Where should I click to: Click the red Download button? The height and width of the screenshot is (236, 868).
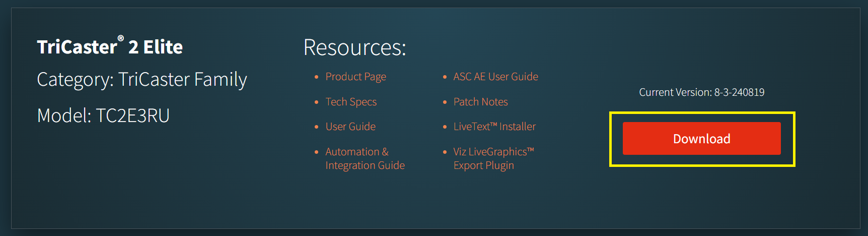pos(701,138)
